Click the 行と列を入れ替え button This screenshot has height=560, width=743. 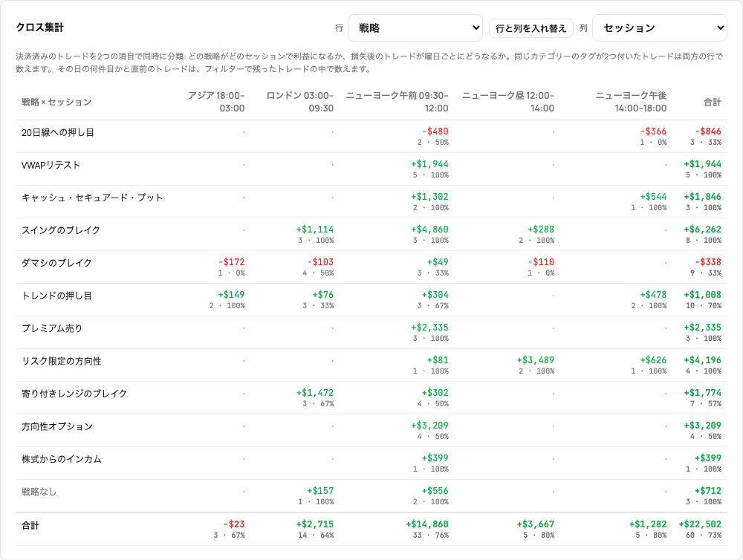click(531, 28)
